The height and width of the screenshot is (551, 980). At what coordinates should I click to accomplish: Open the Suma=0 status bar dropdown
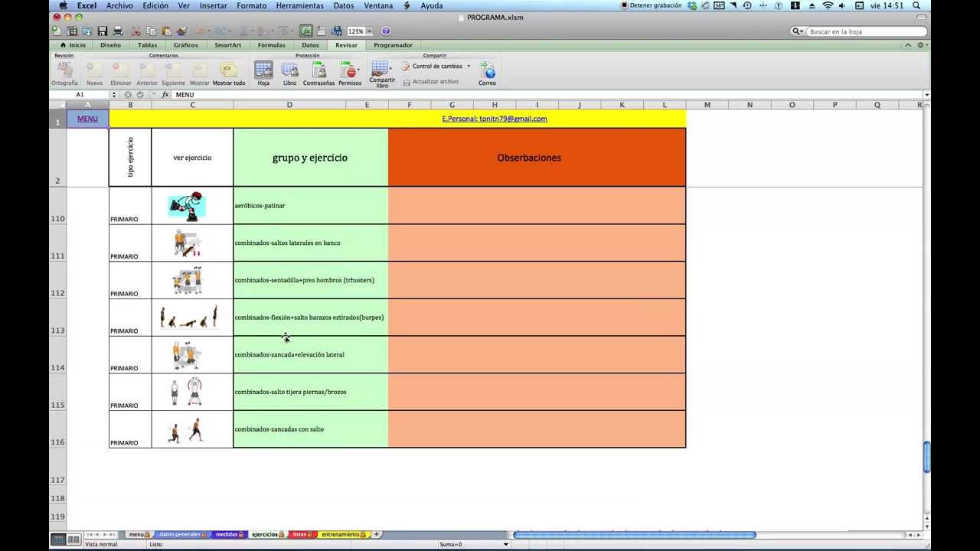click(506, 544)
